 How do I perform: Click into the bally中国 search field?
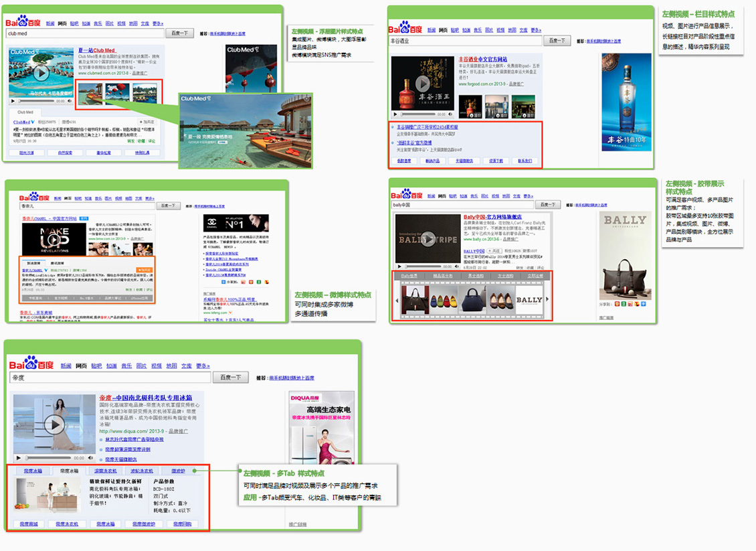(x=462, y=205)
